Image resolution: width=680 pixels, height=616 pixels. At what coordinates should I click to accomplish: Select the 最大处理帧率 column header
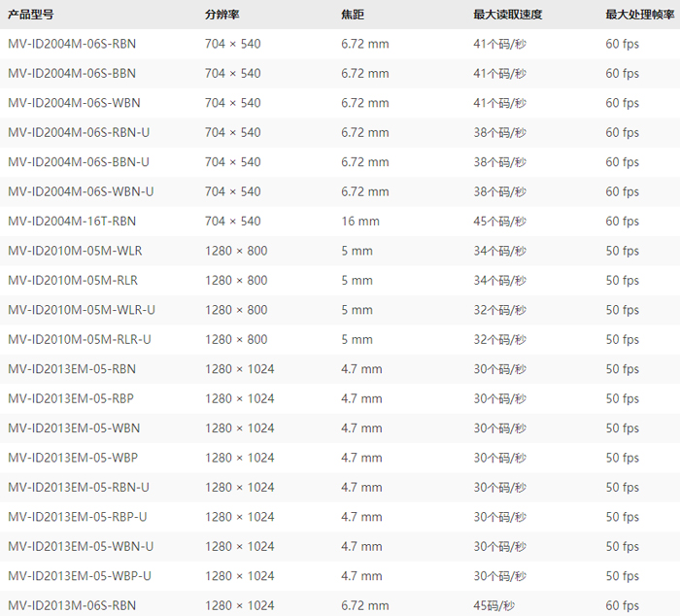[639, 15]
